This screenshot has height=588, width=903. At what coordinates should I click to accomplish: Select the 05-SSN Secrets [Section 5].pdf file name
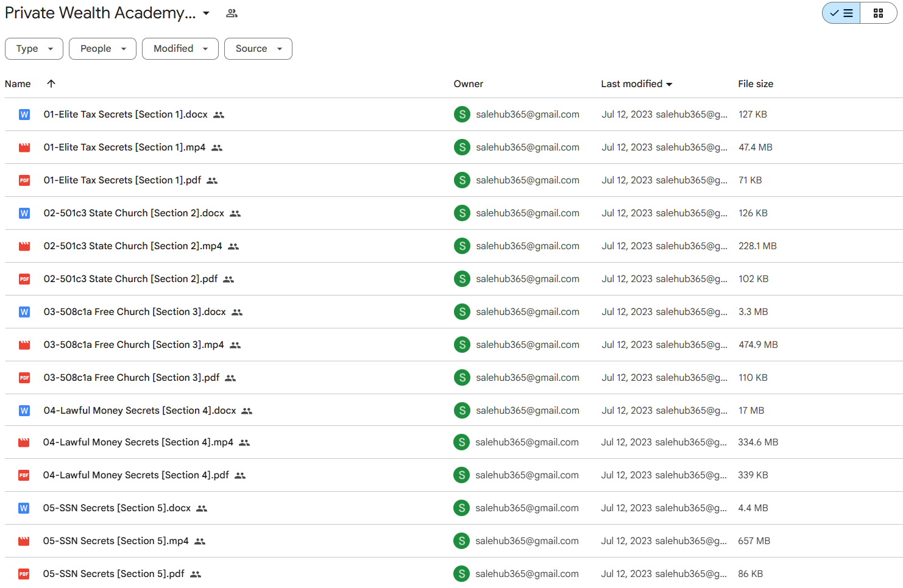(x=113, y=574)
